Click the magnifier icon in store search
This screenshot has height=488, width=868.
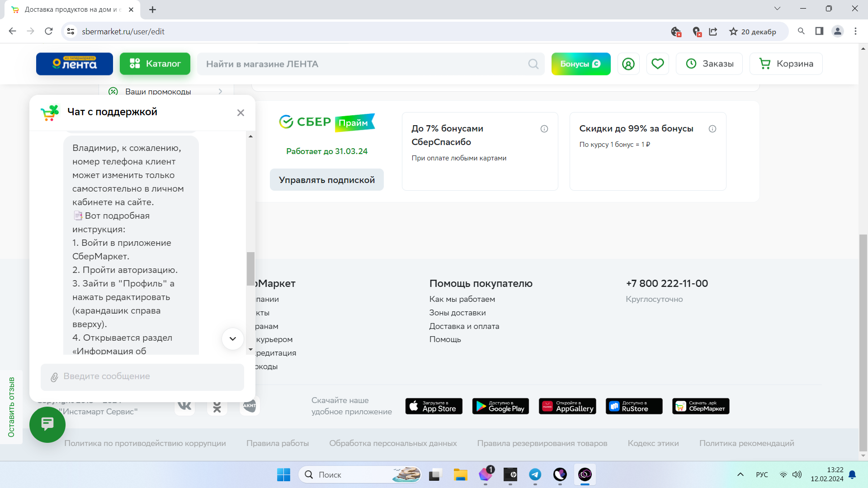click(533, 64)
